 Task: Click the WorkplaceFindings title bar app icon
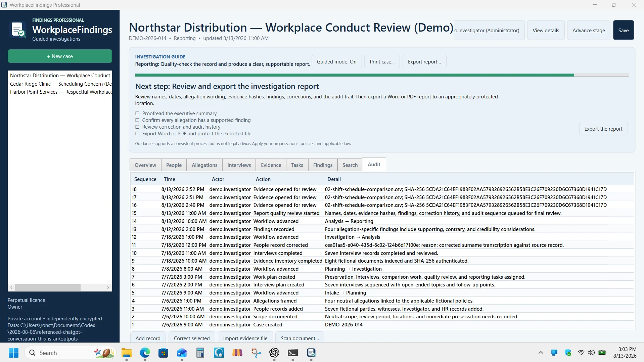(x=4, y=5)
